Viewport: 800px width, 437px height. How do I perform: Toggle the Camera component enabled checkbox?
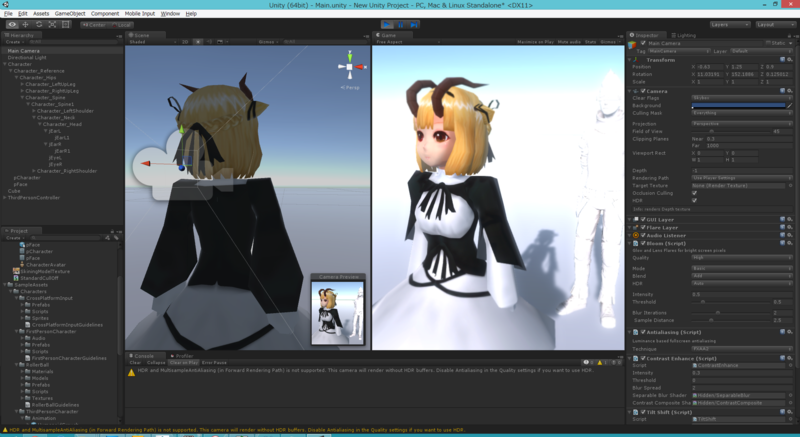[x=643, y=91]
